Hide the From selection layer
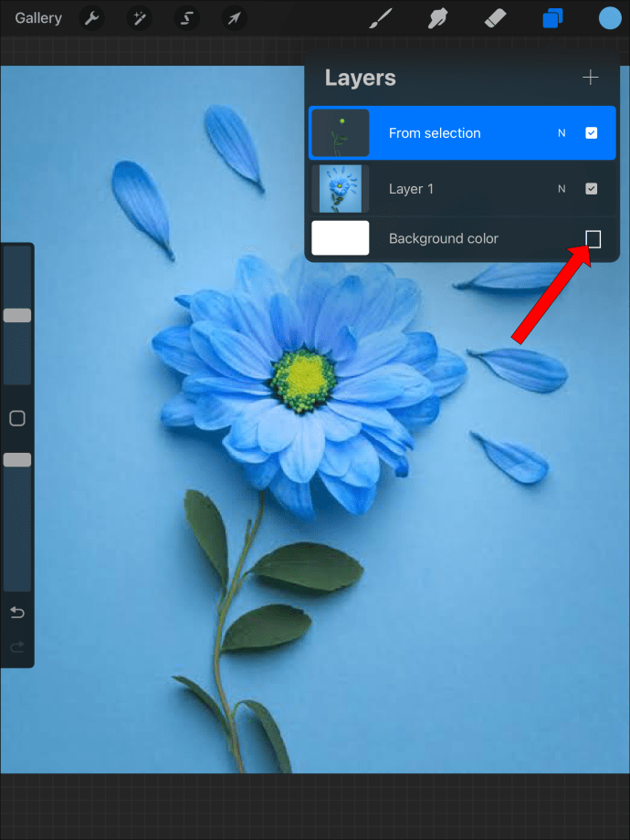Viewport: 630px width, 840px height. click(x=591, y=133)
